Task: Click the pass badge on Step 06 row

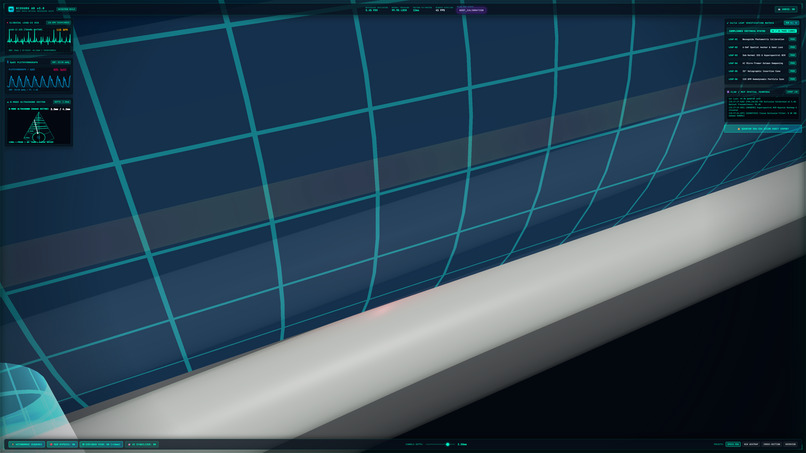Action: click(x=792, y=79)
